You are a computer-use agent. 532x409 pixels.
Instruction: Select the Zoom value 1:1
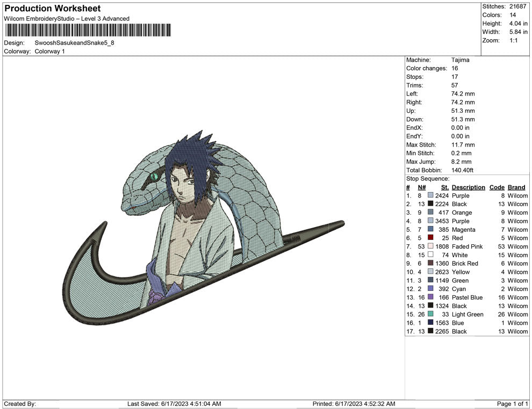(x=513, y=40)
